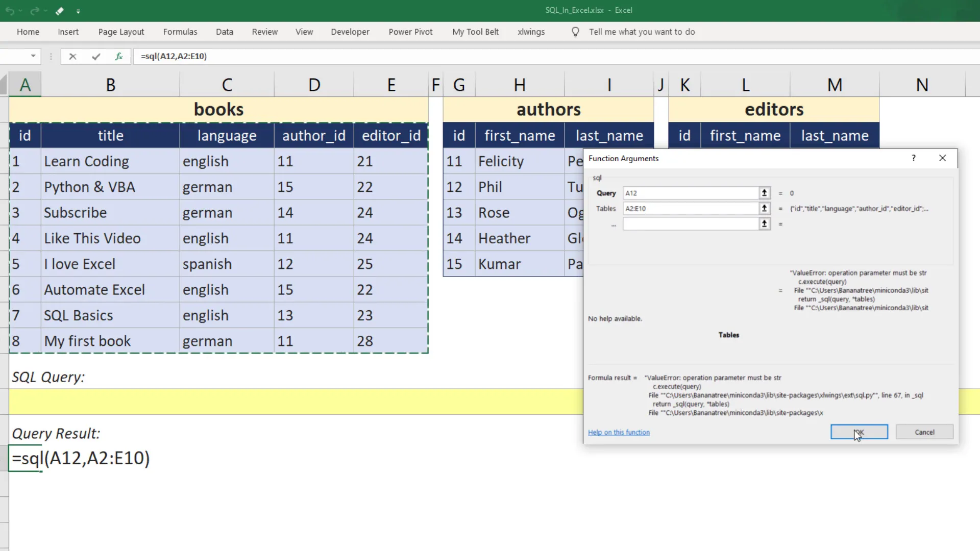Click inside the Query argument input field
980x551 pixels.
[689, 193]
